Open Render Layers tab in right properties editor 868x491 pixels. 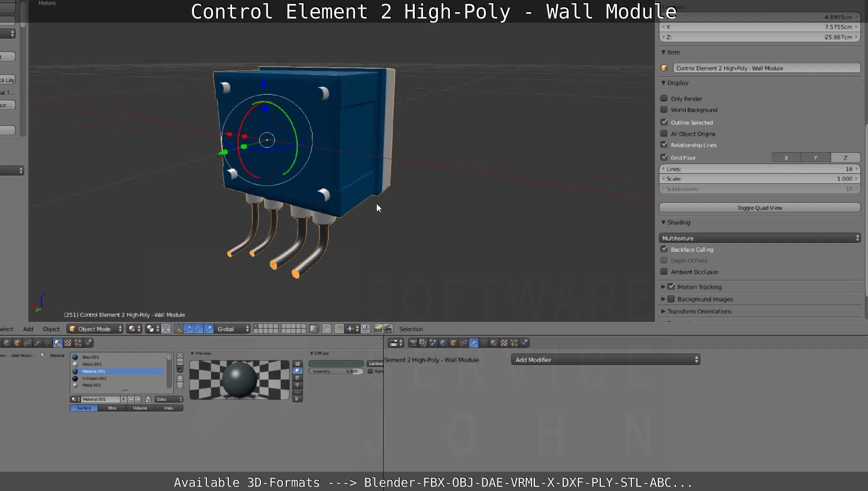[423, 343]
